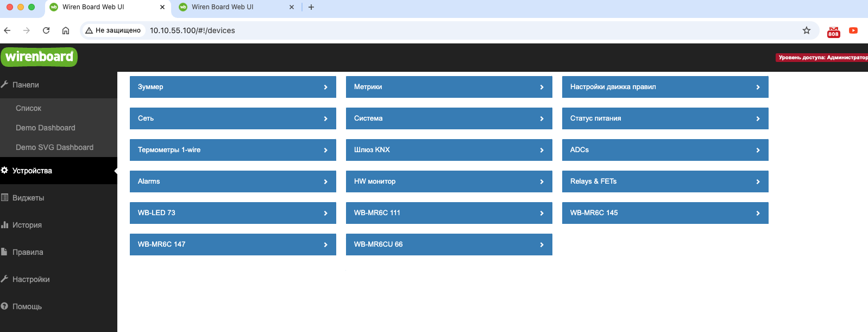
Task: Click the list icon beside Виджеты
Action: [x=4, y=198]
